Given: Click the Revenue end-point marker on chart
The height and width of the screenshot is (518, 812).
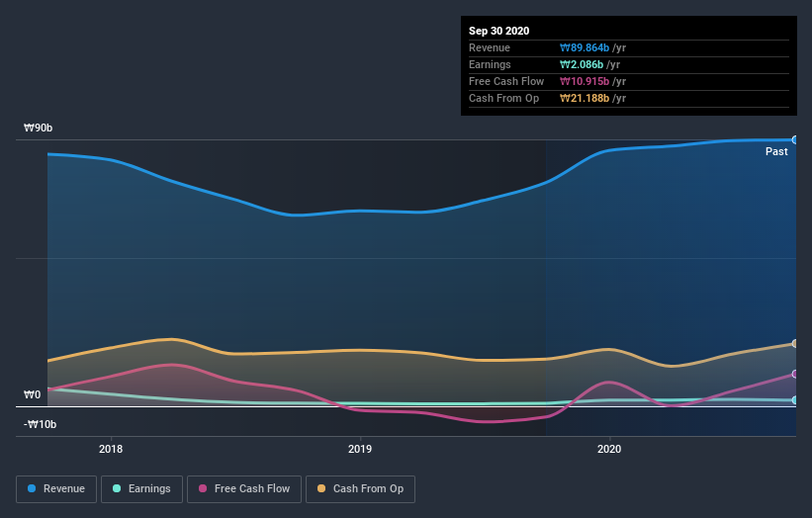Looking at the screenshot, I should [x=795, y=139].
